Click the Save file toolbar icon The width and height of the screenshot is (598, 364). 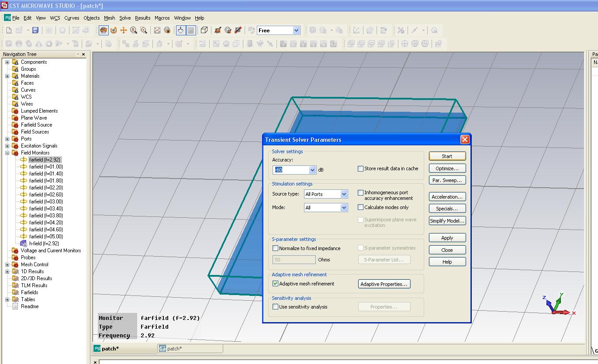point(35,30)
